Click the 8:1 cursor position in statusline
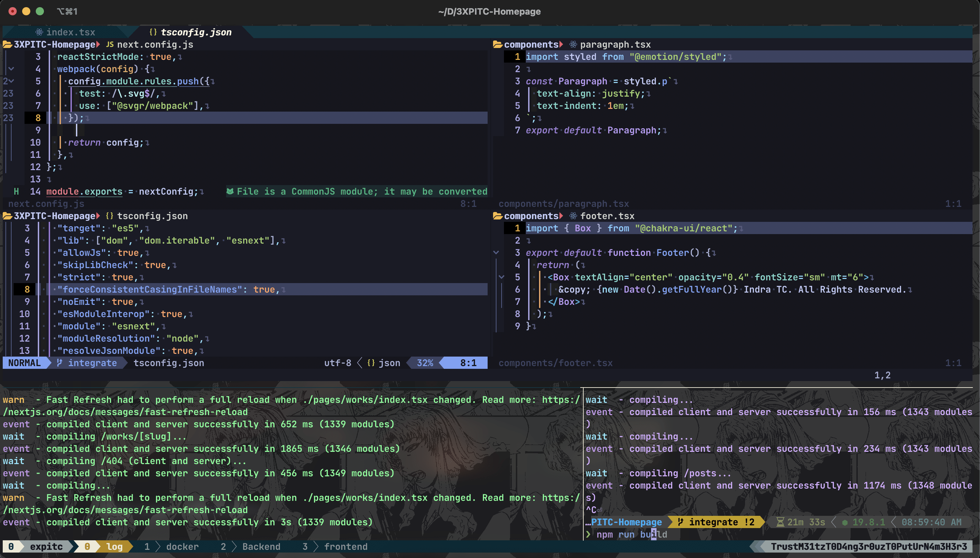Image resolution: width=980 pixels, height=558 pixels. click(468, 363)
